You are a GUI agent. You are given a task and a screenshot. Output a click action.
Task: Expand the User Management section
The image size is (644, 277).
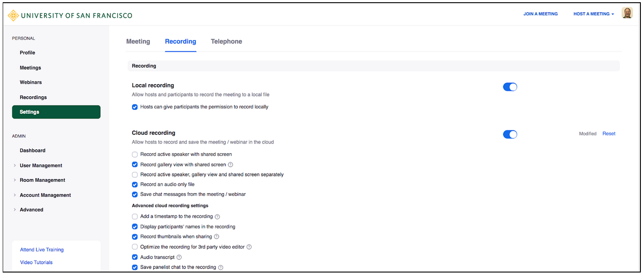point(41,165)
